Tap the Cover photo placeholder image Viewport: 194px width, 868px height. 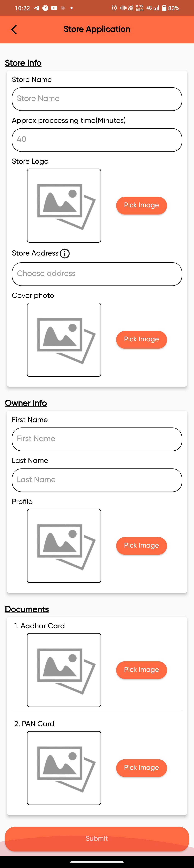click(64, 340)
